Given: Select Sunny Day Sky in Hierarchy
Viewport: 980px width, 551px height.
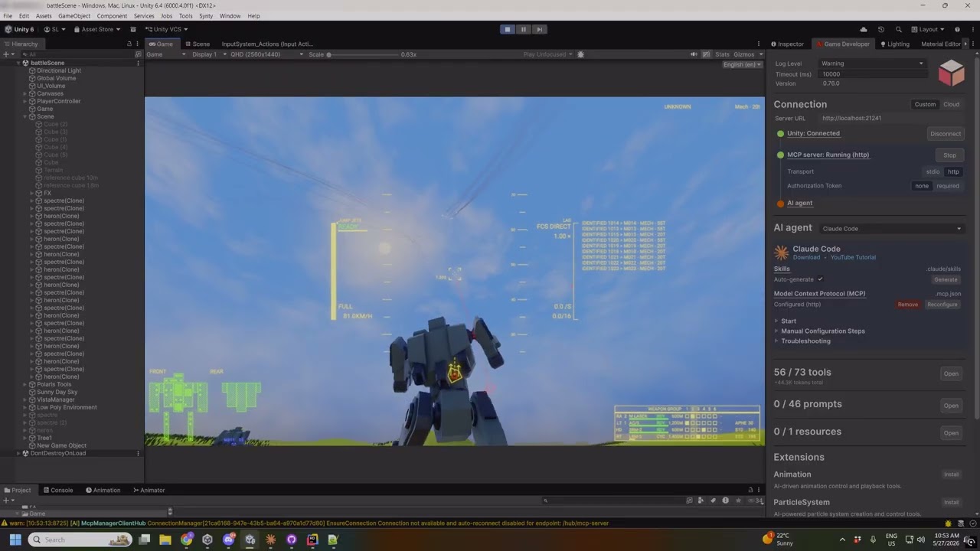Looking at the screenshot, I should (x=57, y=392).
